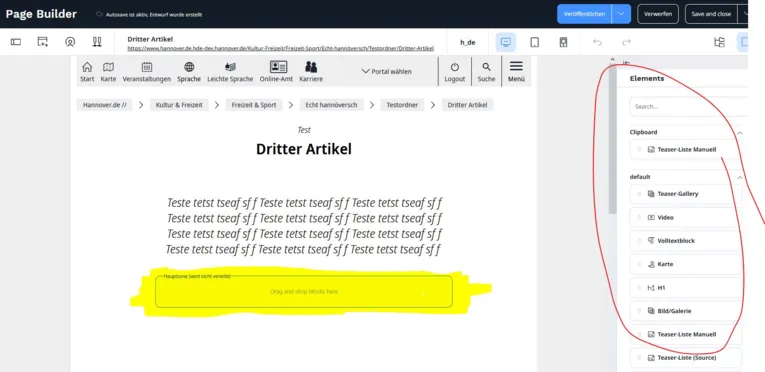Click the undo arrow

tap(597, 42)
